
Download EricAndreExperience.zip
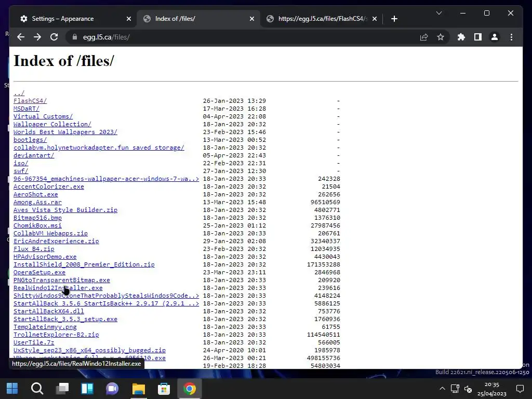click(56, 241)
